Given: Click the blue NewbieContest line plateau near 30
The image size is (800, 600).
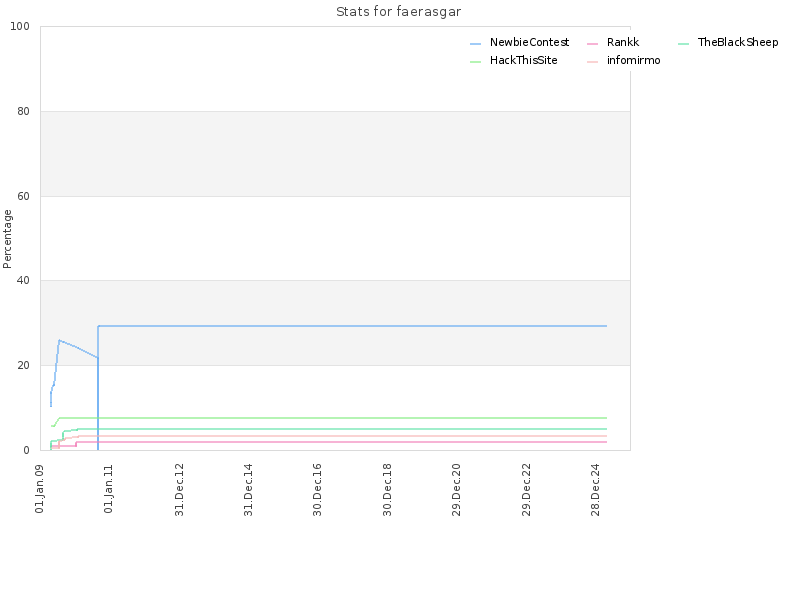Looking at the screenshot, I should point(352,326).
